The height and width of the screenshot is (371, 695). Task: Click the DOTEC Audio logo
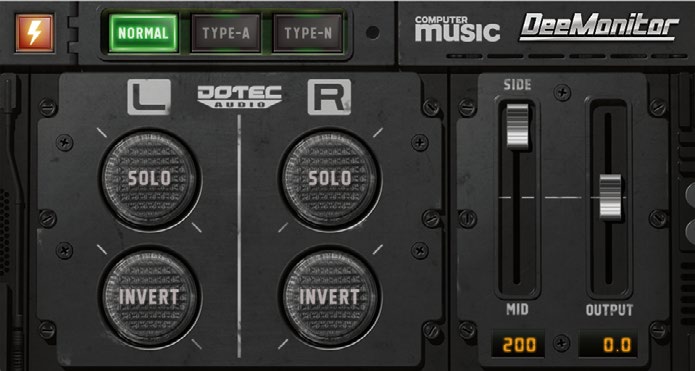point(239,97)
